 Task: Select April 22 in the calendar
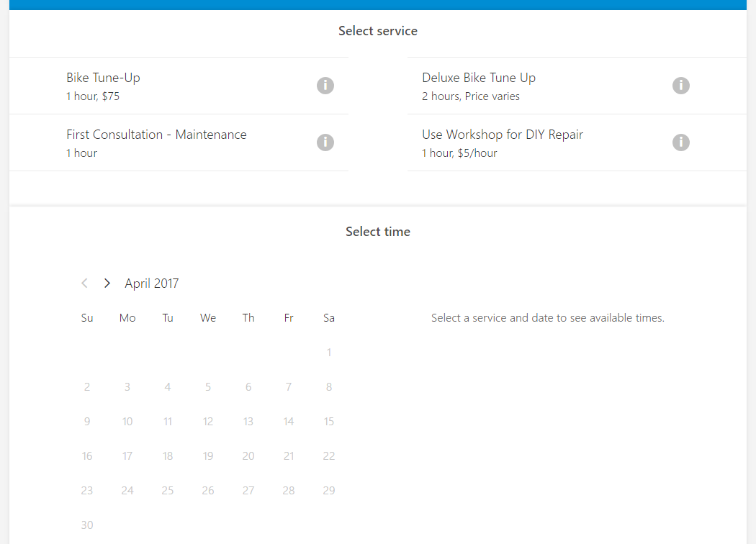pos(329,456)
